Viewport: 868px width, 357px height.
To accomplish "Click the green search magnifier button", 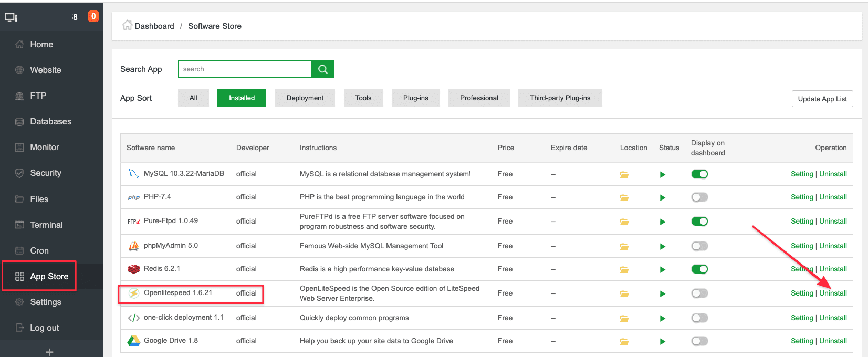I will pos(322,69).
